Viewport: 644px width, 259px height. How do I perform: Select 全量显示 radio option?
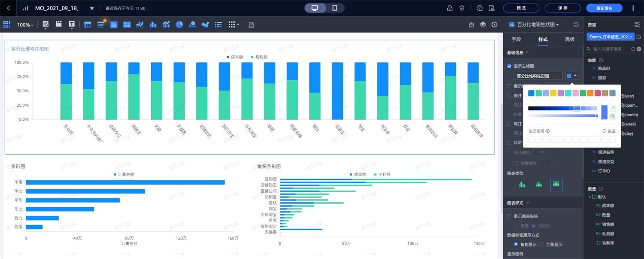(541, 244)
